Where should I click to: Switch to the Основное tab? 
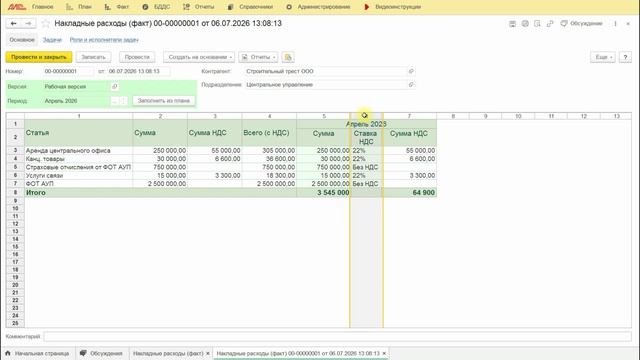(x=22, y=40)
